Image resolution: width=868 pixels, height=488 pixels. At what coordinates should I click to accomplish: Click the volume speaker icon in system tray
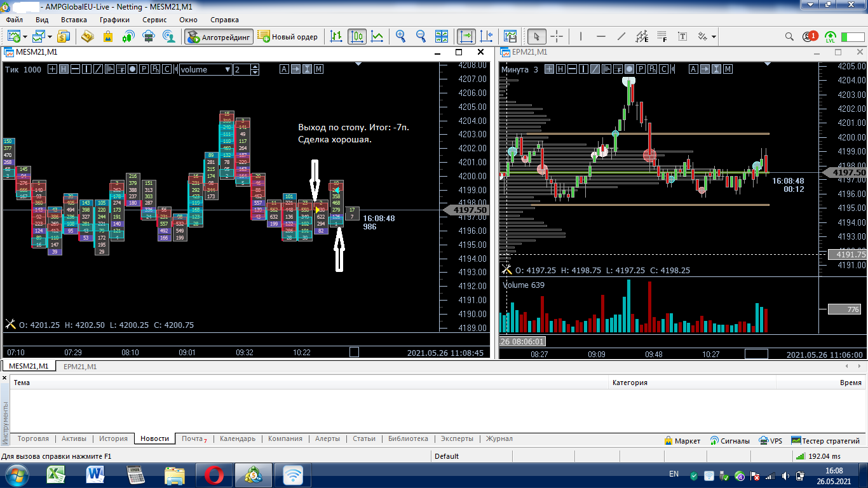[x=785, y=475]
